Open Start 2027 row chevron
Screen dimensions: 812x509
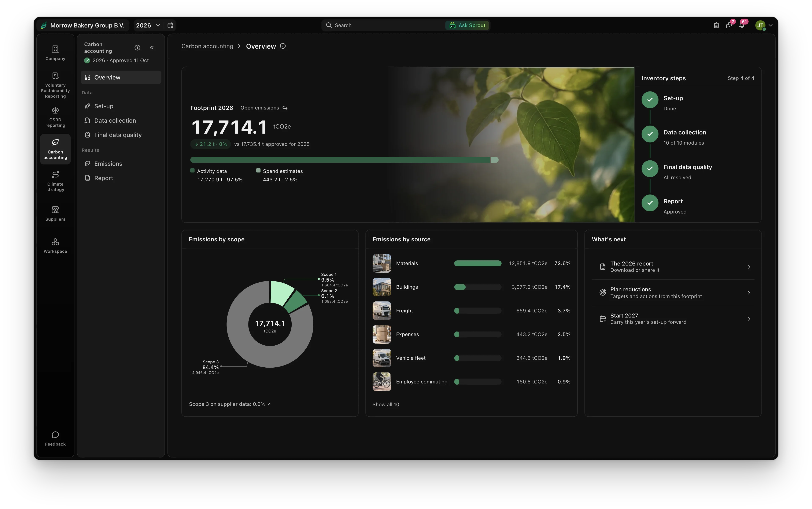pos(749,319)
